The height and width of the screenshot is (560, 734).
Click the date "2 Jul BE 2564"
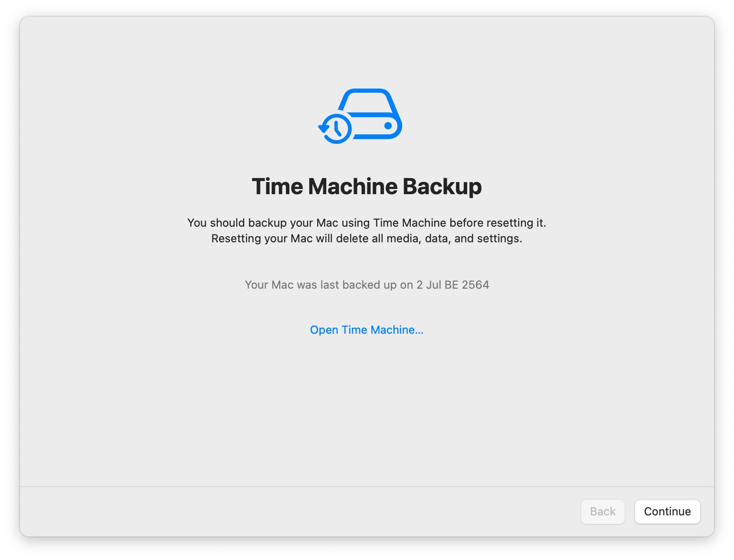452,285
